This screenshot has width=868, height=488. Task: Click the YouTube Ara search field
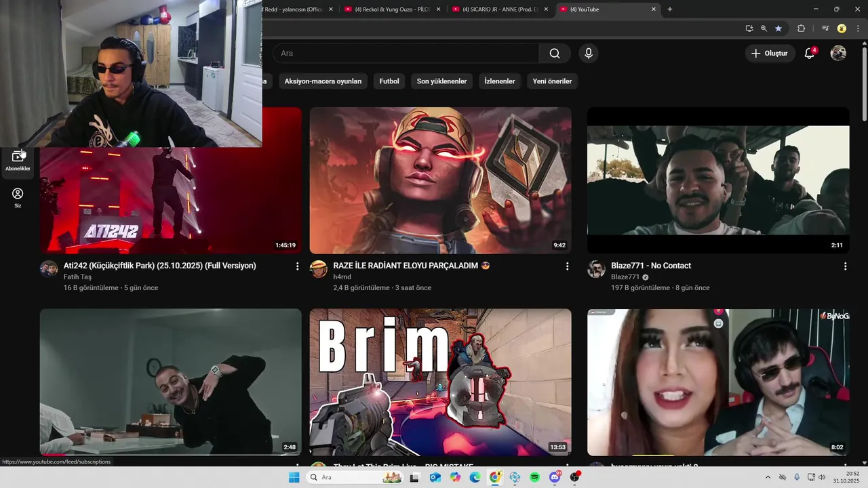(x=406, y=54)
